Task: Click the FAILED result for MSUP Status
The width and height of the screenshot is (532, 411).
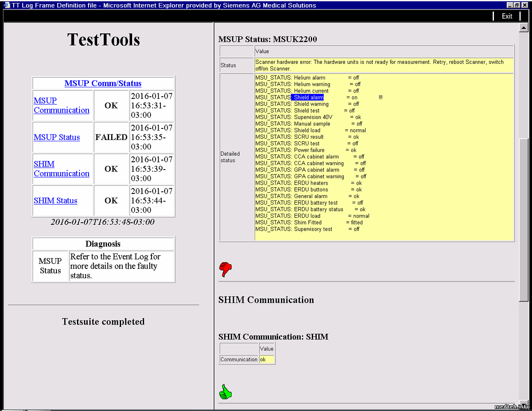Action: click(x=111, y=137)
